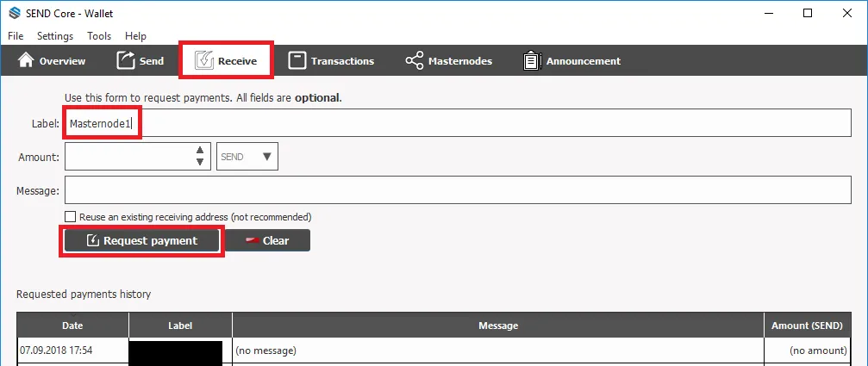Focus the Label field containing Masternode1
The height and width of the screenshot is (366, 868).
[x=458, y=123]
